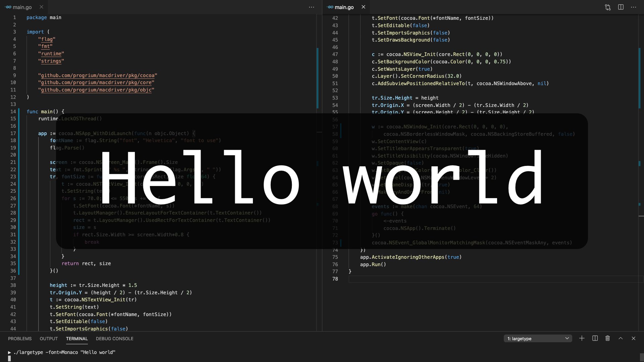
Task: Open More Actions menu of right editor
Action: click(634, 7)
